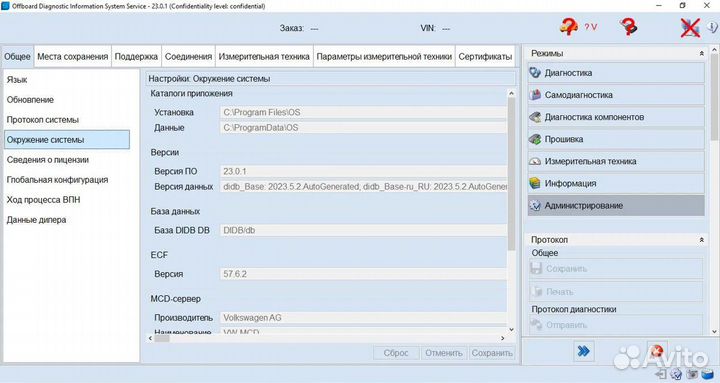Image resolution: width=720 pixels, height=383 pixels.
Task: Click the Данные path field
Action: click(364, 128)
